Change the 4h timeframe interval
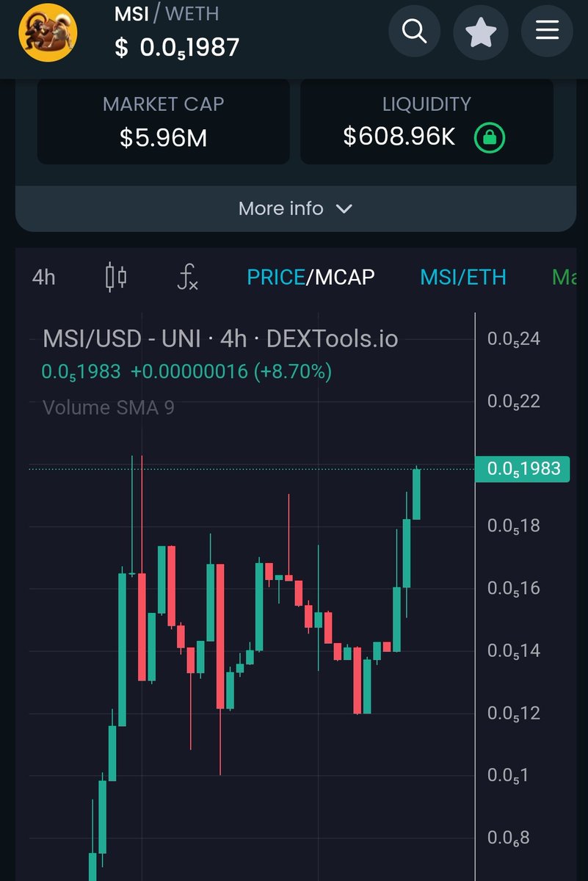 pos(43,277)
